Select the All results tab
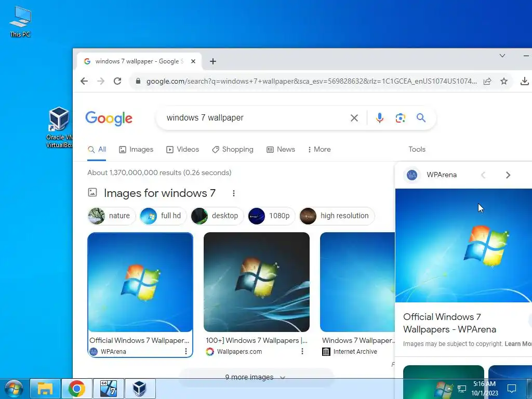Image resolution: width=532 pixels, height=399 pixels. (97, 150)
